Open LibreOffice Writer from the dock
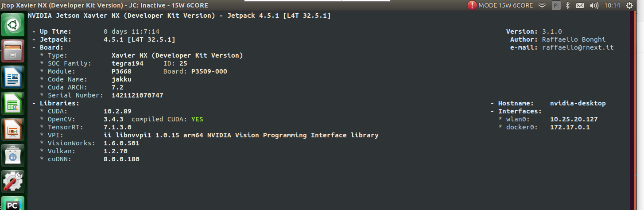 14,77
